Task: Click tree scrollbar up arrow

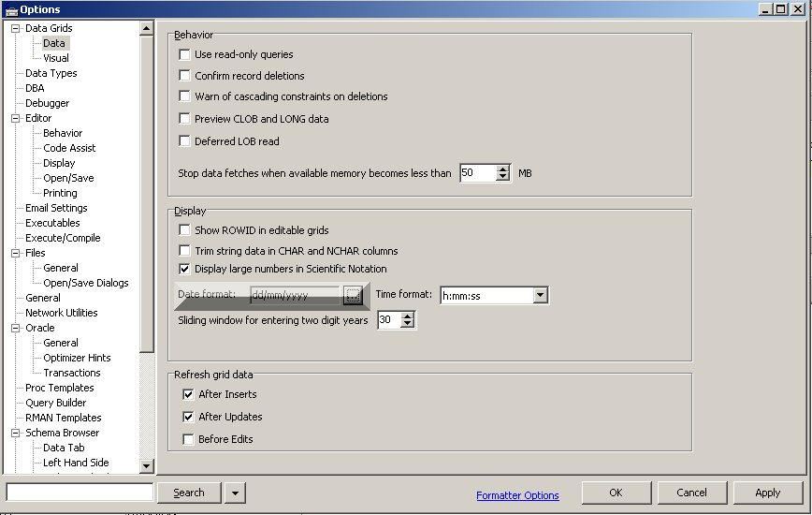Action: click(x=147, y=28)
